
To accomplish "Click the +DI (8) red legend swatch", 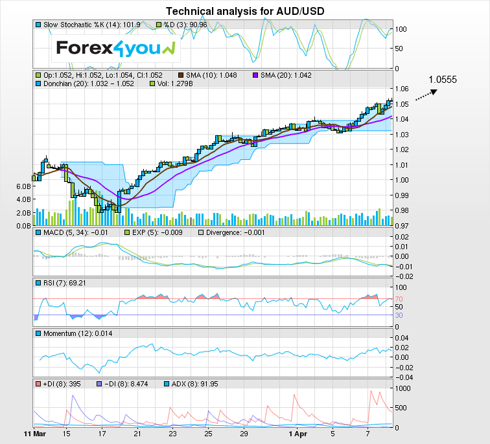I will 38,384.
